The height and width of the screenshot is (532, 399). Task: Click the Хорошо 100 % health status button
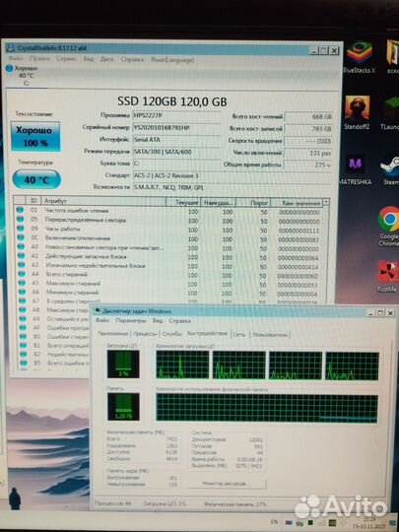click(x=35, y=136)
